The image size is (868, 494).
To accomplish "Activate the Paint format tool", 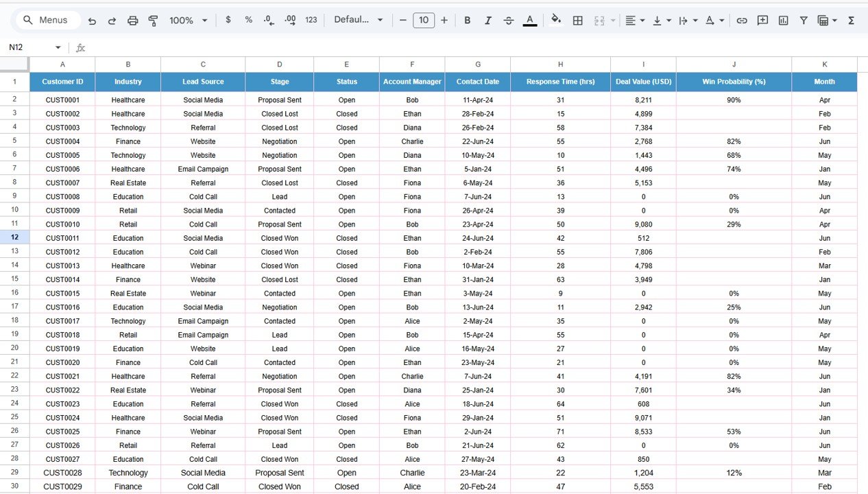I will pyautogui.click(x=153, y=21).
